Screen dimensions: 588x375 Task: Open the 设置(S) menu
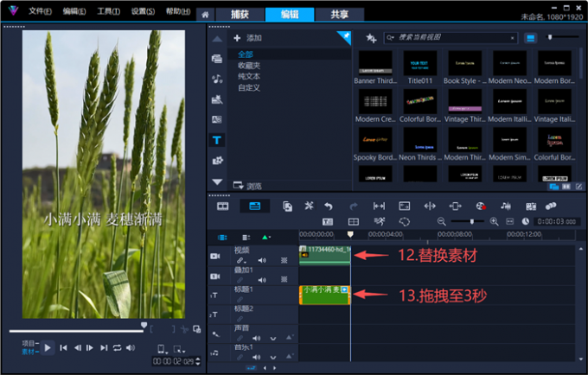[143, 11]
